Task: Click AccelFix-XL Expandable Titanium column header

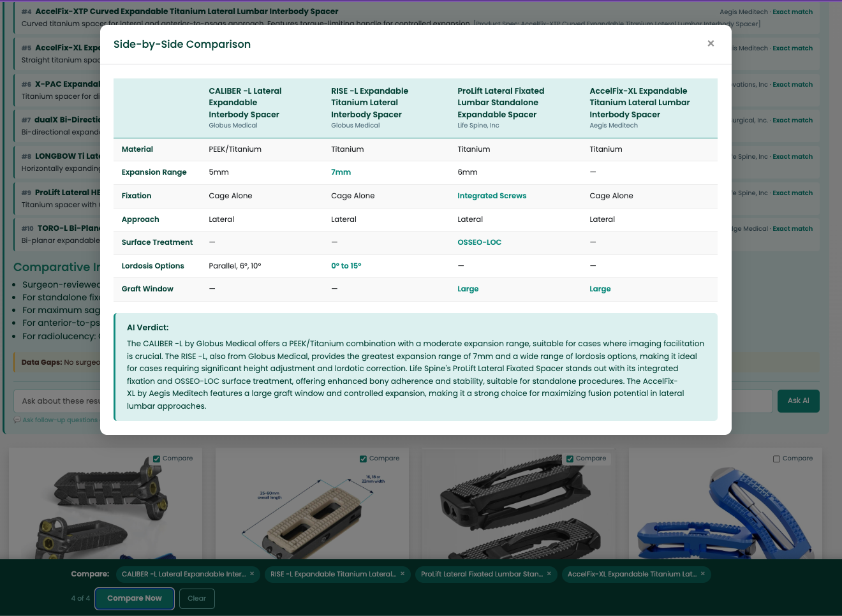Action: [639, 103]
